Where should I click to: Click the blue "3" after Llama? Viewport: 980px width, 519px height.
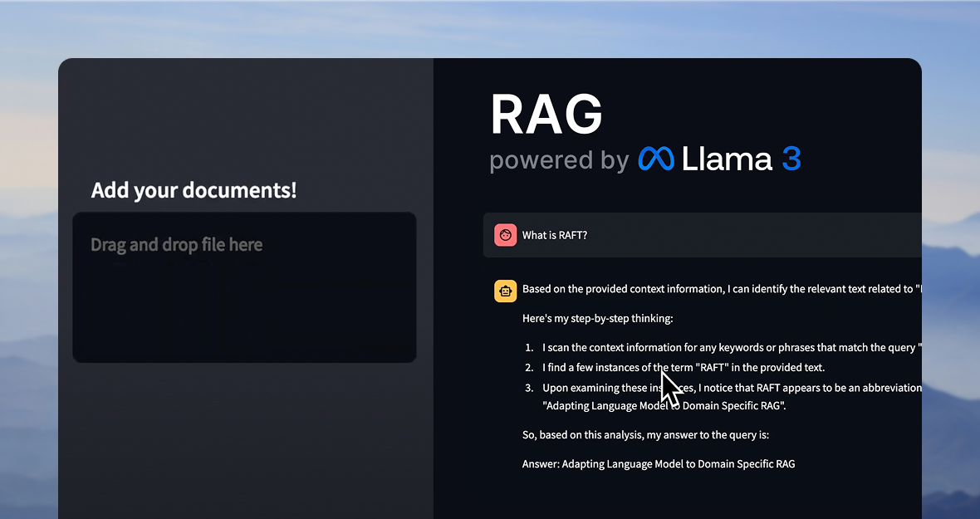coord(791,159)
